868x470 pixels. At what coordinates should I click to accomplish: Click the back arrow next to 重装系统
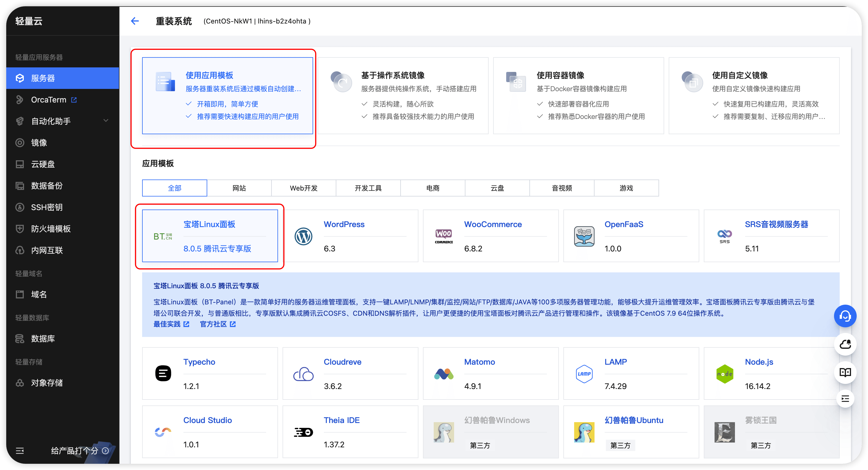point(135,21)
